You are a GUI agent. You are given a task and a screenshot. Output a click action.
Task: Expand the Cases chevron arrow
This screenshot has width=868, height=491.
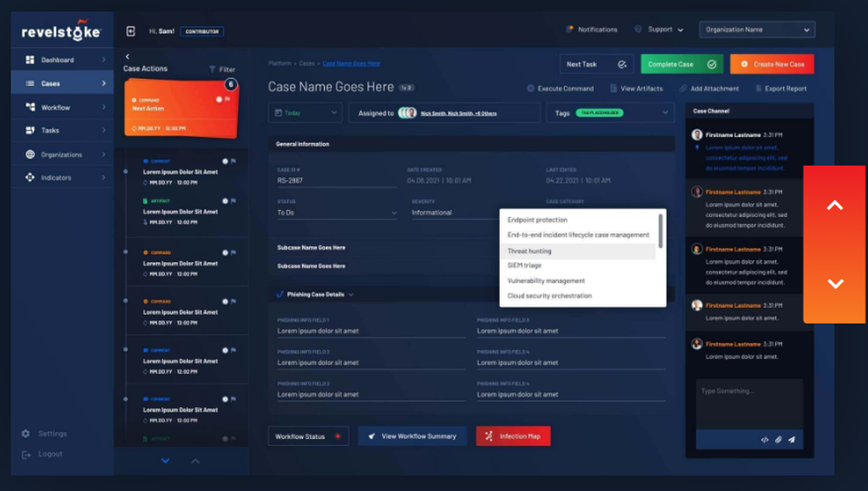click(103, 83)
